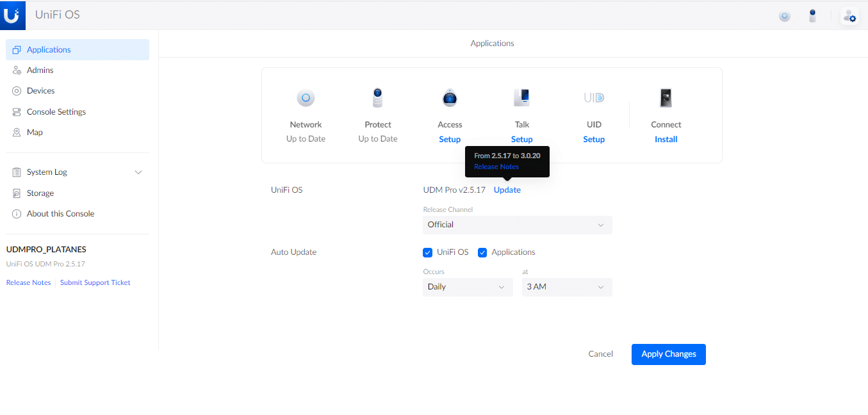
Task: Open the Talk application icon
Action: click(x=521, y=97)
